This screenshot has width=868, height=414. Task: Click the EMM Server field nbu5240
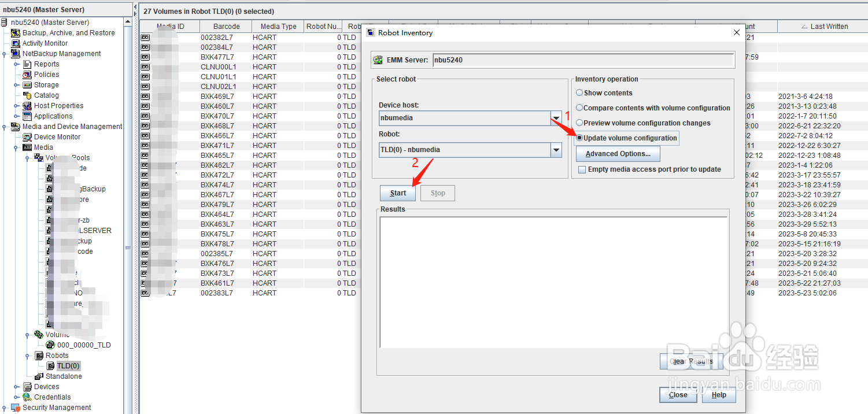[583, 60]
